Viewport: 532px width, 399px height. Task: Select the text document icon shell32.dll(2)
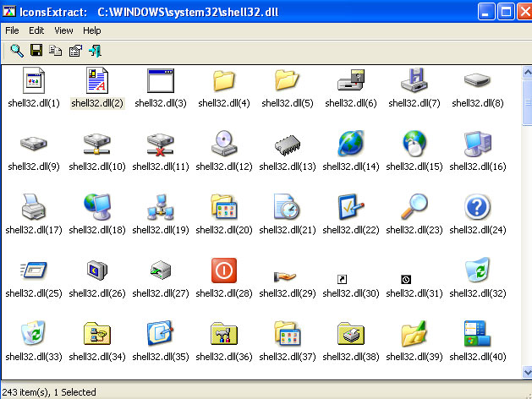(97, 80)
